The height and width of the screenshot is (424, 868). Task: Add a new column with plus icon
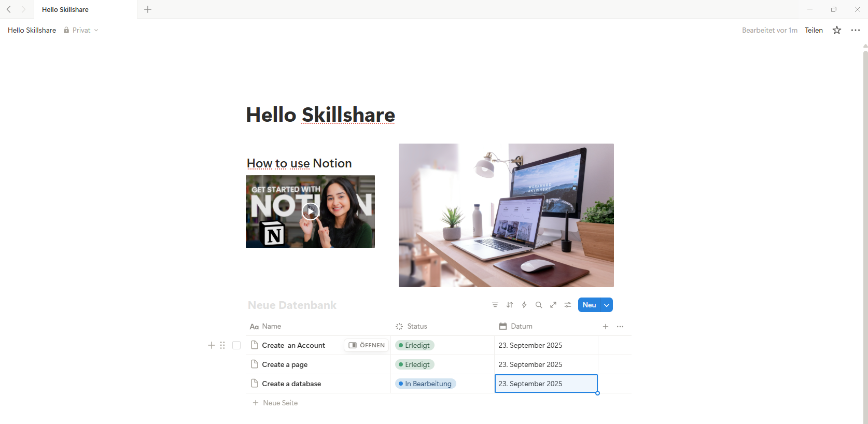click(x=606, y=327)
